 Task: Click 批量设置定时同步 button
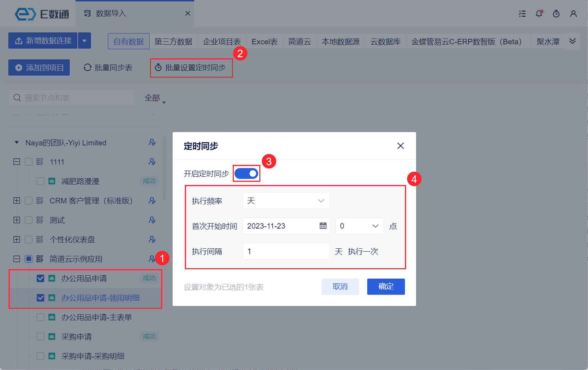[191, 68]
